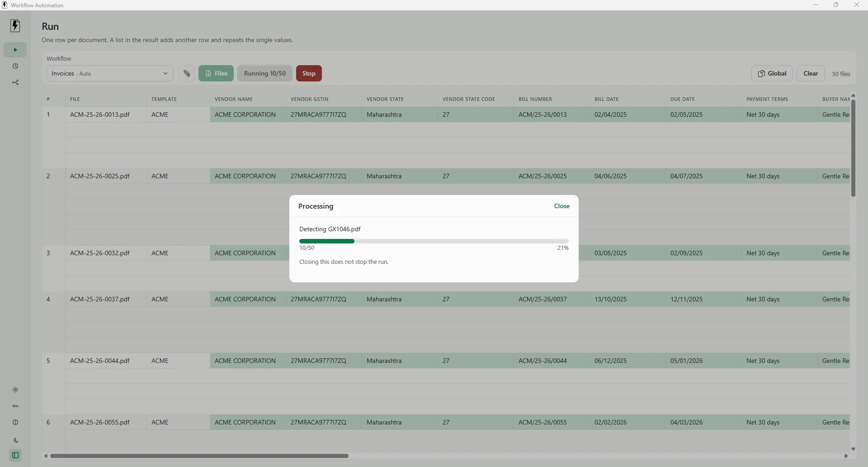This screenshot has width=868, height=467.
Task: Open the key icon in sidebar
Action: (15, 406)
